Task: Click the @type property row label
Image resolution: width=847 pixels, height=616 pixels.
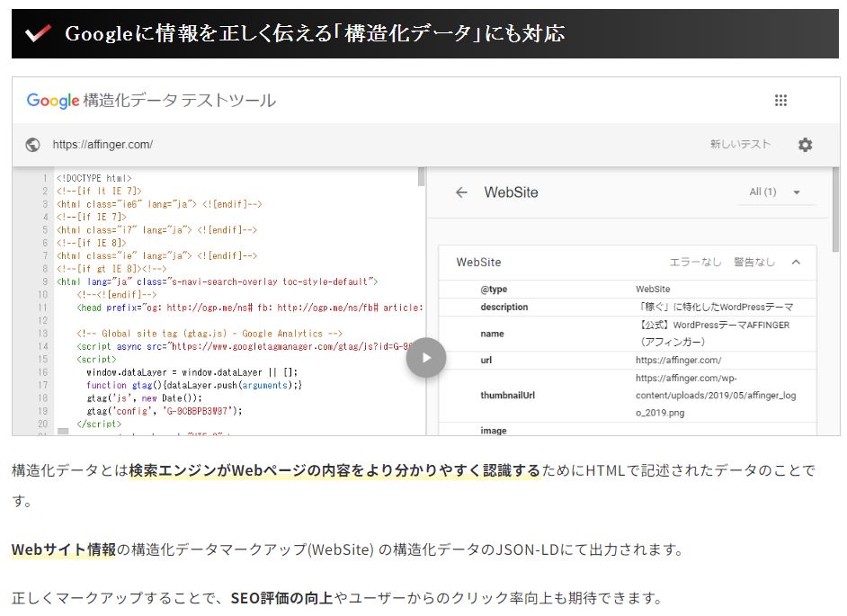Action: point(494,289)
